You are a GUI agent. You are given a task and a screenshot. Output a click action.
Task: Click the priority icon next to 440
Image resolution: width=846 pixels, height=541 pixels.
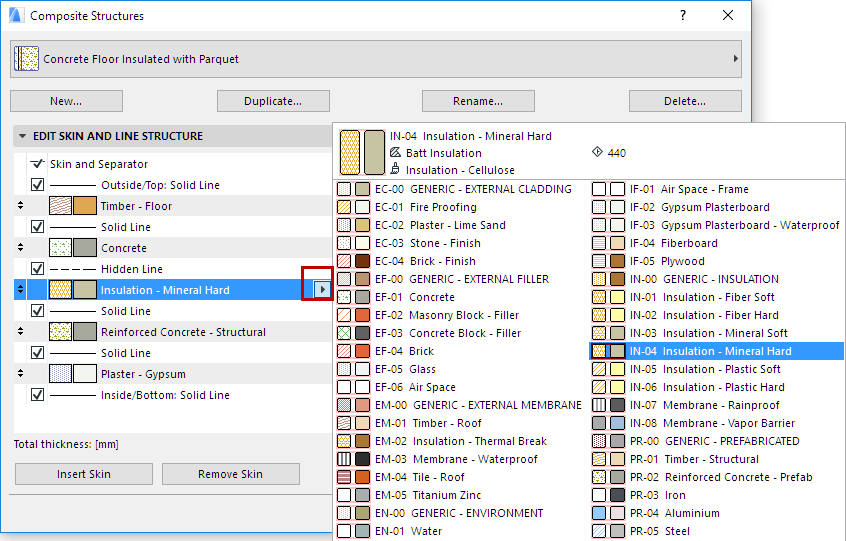(597, 152)
